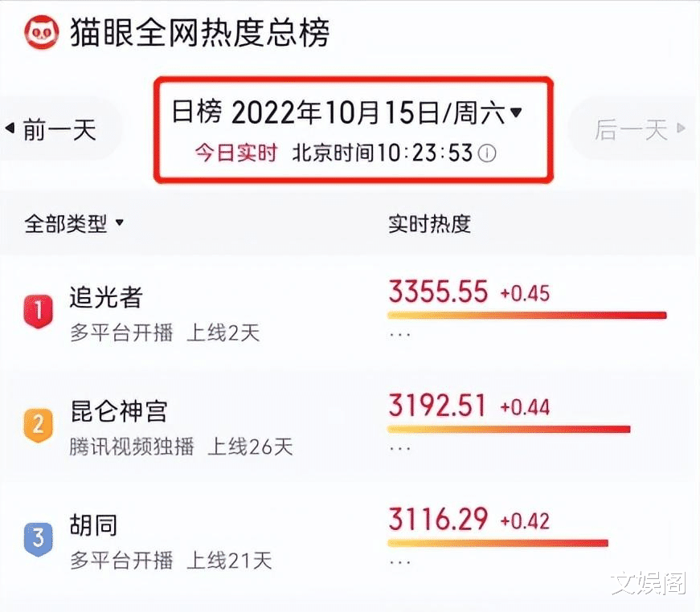Click the orange rank 2 badge
This screenshot has width=700, height=612.
[39, 425]
